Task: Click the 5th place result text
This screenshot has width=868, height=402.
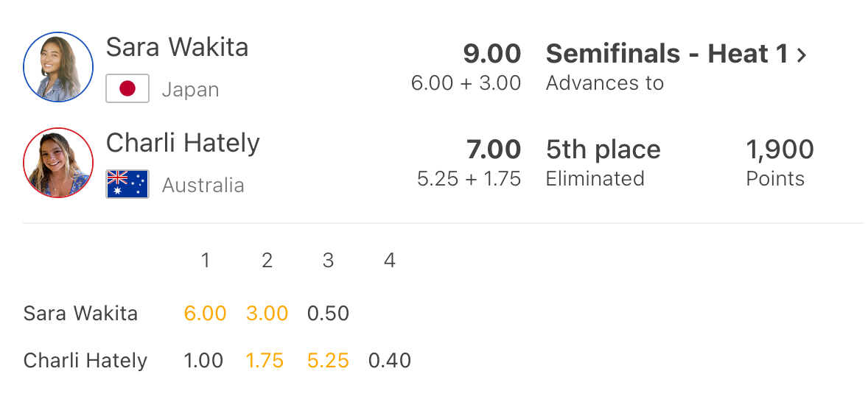Action: click(x=603, y=149)
